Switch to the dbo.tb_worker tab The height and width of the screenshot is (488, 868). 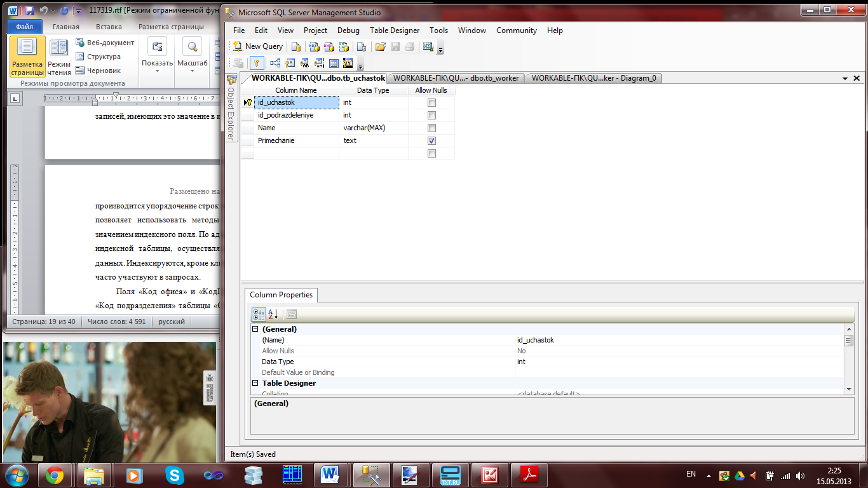click(x=456, y=78)
